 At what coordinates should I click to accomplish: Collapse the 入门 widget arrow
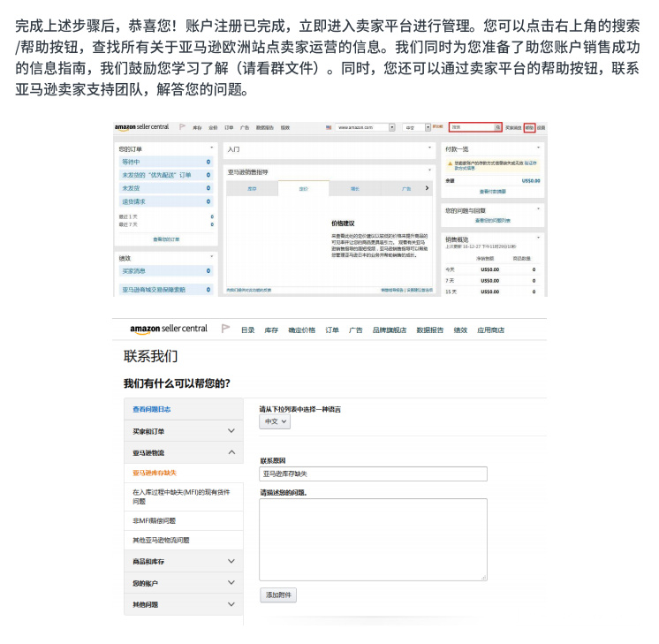click(x=429, y=148)
